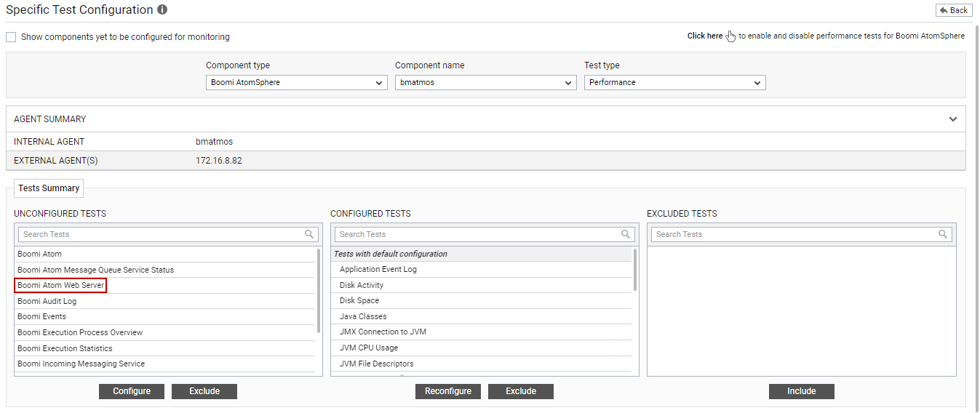Screen dimensions: 980x413
Task: Click the external agent IP 172.16.8.82
Action: [x=219, y=161]
